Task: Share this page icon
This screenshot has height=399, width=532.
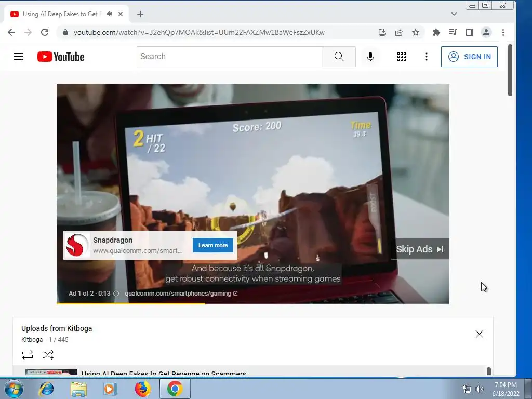Action: tap(399, 32)
